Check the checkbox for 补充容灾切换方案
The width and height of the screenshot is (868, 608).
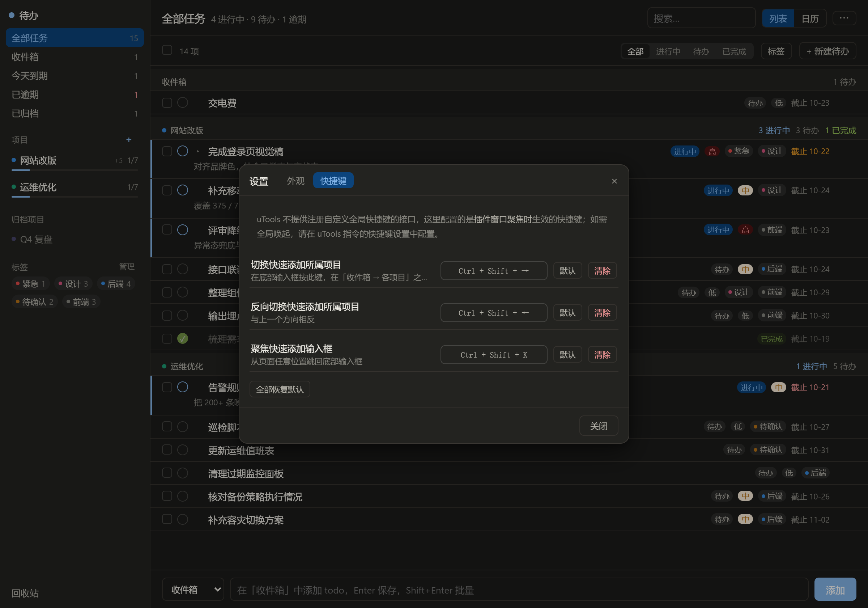tap(167, 519)
